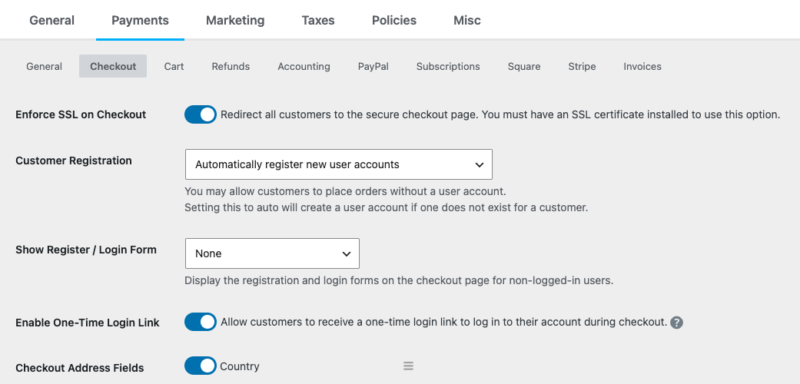The height and width of the screenshot is (384, 800).
Task: Open the Misc settings tab
Action: pos(467,20)
